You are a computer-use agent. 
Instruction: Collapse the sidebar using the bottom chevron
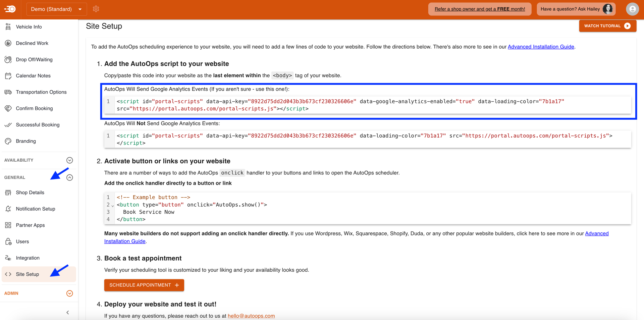67,312
